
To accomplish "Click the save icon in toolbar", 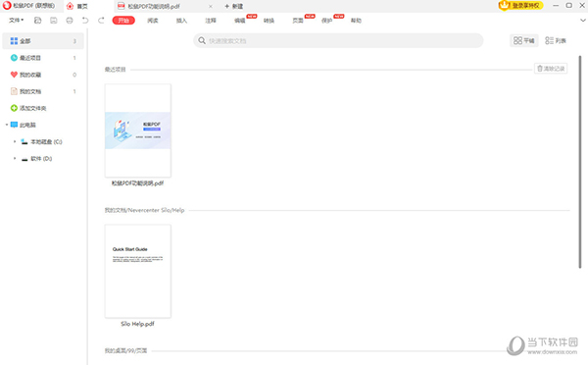I will [54, 21].
